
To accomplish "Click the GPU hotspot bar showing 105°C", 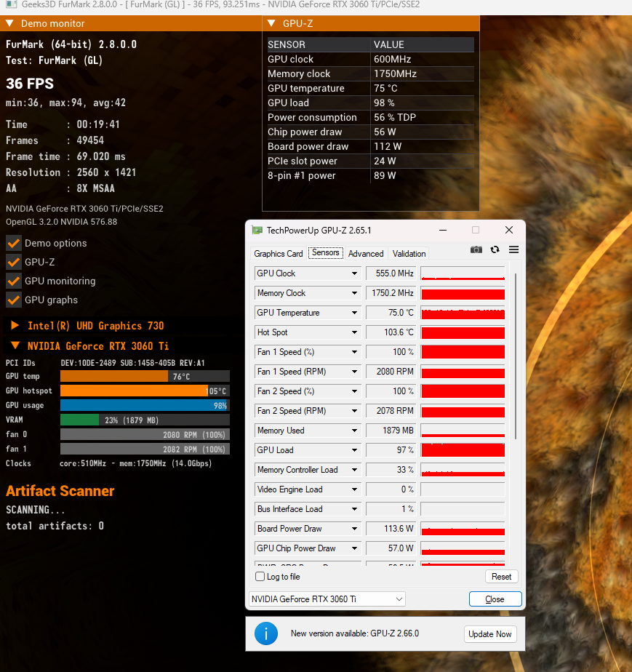I will 145,391.
